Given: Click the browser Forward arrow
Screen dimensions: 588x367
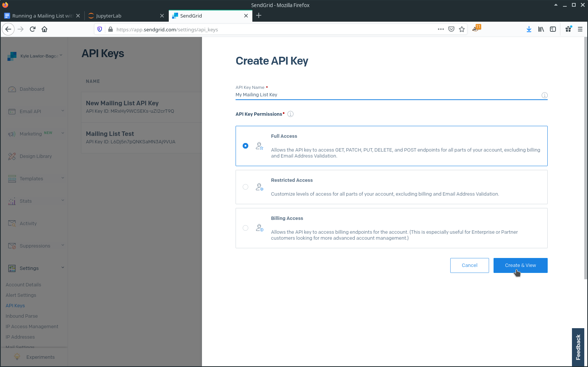Looking at the screenshot, I should (21, 29).
